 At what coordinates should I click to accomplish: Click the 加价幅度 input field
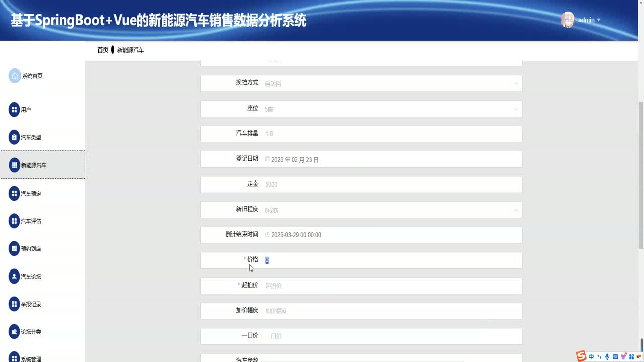tap(391, 311)
